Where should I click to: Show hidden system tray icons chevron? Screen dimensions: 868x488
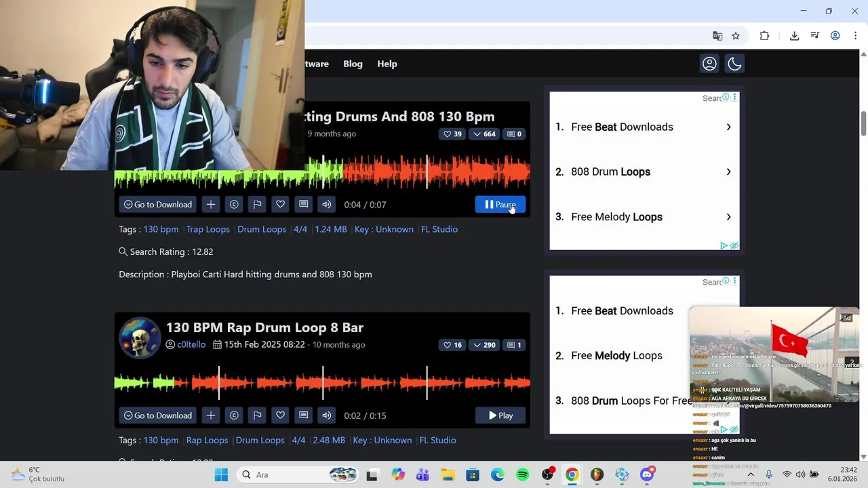pos(751,474)
